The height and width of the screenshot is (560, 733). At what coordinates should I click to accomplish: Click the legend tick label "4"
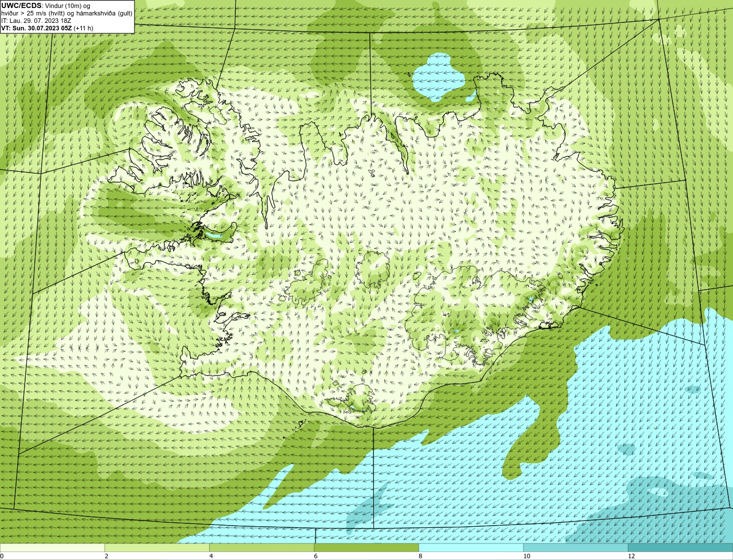click(211, 556)
